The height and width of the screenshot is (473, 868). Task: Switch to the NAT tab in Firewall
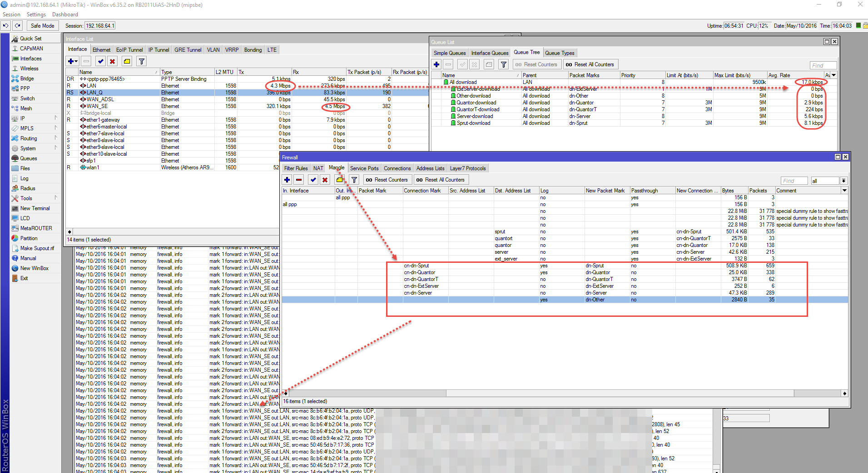(x=318, y=168)
